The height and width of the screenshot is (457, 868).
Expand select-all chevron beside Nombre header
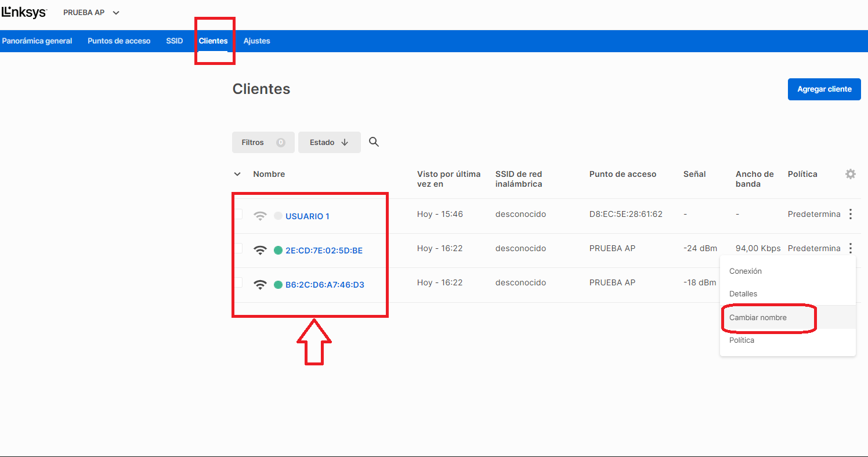click(237, 174)
